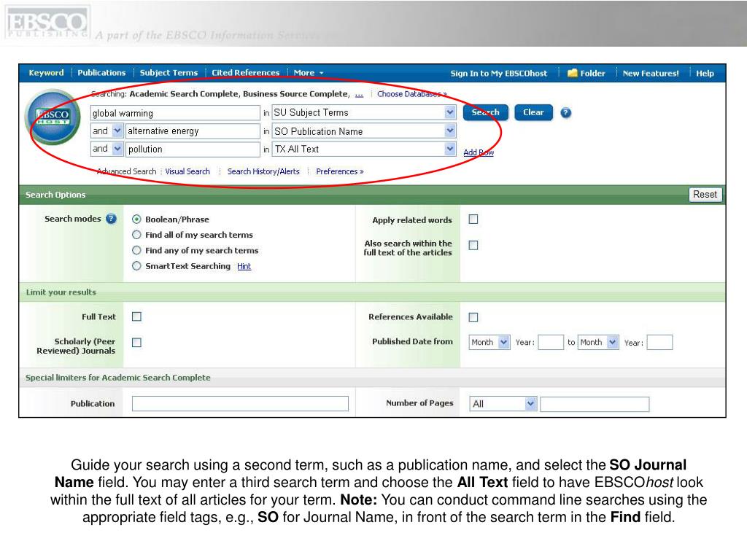Click the pollution search field

click(x=193, y=149)
